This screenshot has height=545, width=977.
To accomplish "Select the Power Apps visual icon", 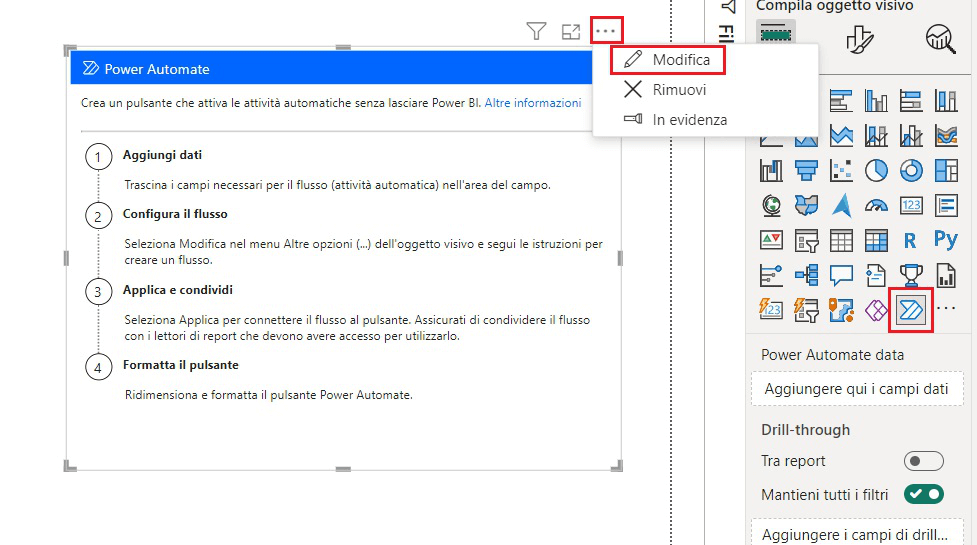I will coord(875,310).
